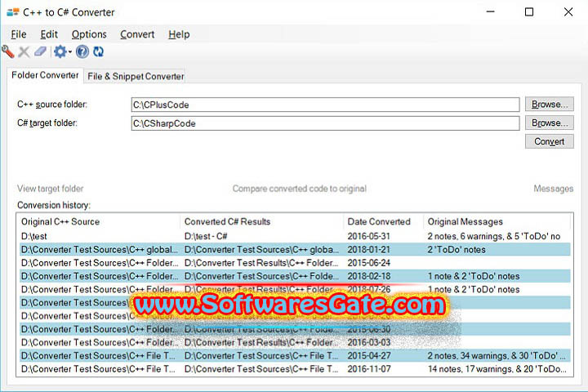Image resolution: width=588 pixels, height=392 pixels.
Task: Sort by Original C++ Source column header
Action: pos(100,221)
